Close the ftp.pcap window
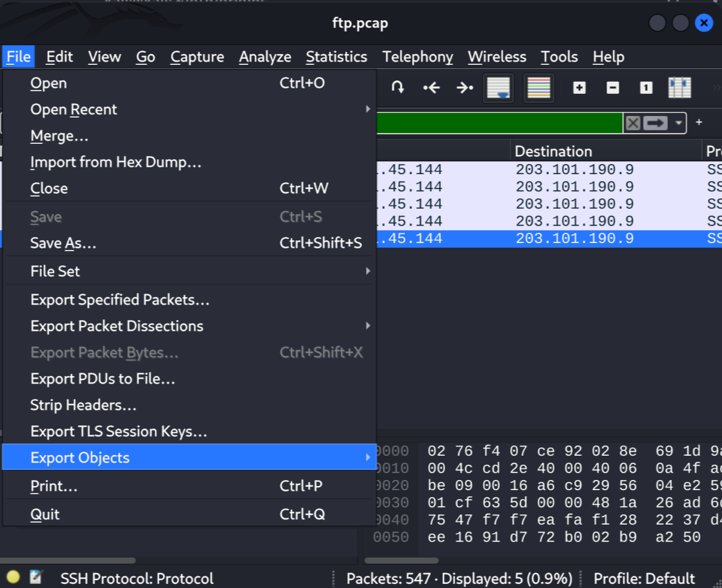This screenshot has height=588, width=722. (x=704, y=22)
